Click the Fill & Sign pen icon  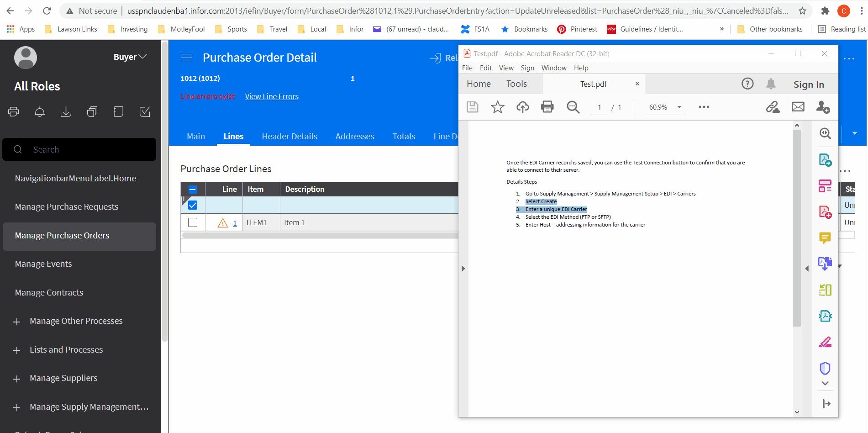(x=825, y=342)
